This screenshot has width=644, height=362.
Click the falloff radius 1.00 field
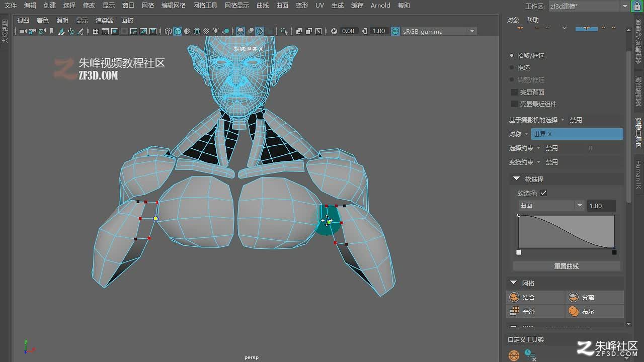point(601,206)
